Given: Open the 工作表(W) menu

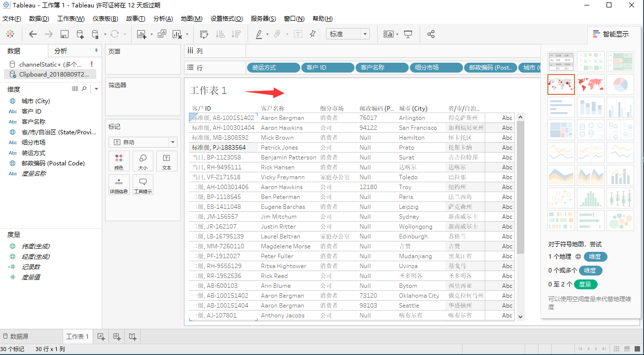Looking at the screenshot, I should 71,19.
